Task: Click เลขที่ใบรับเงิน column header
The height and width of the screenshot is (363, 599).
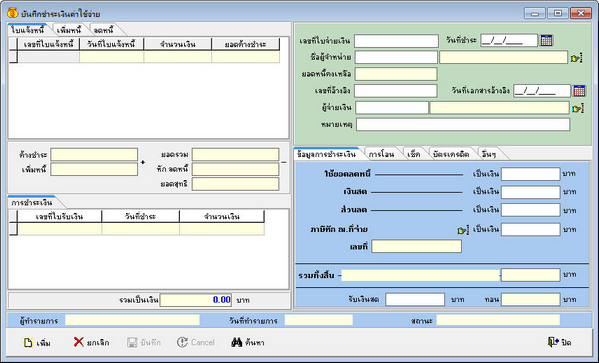Action: tap(60, 216)
